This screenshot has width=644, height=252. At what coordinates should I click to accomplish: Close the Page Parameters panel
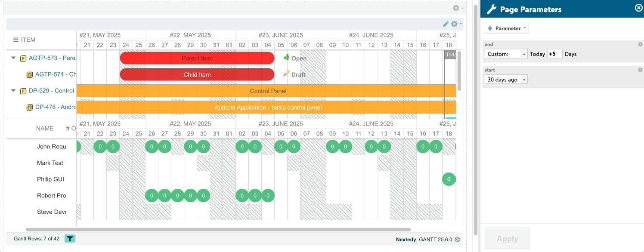[639, 8]
